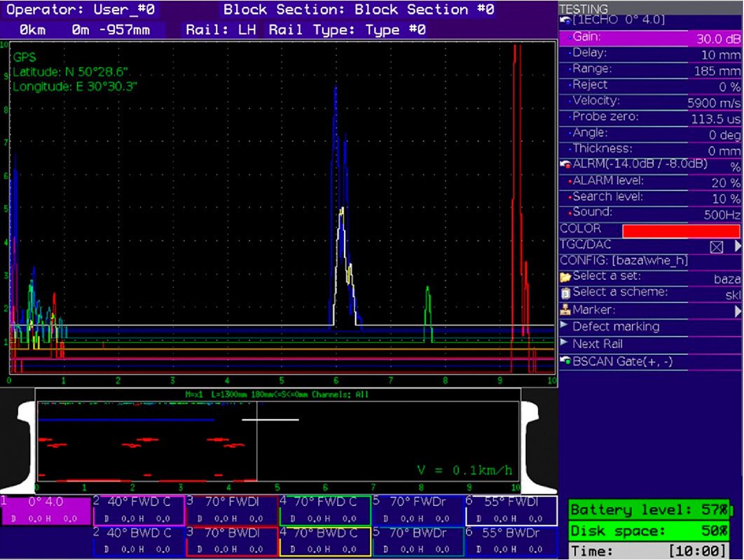Select the ALARM level 20 % parameter
The height and width of the screenshot is (560, 744).
pyautogui.click(x=650, y=182)
